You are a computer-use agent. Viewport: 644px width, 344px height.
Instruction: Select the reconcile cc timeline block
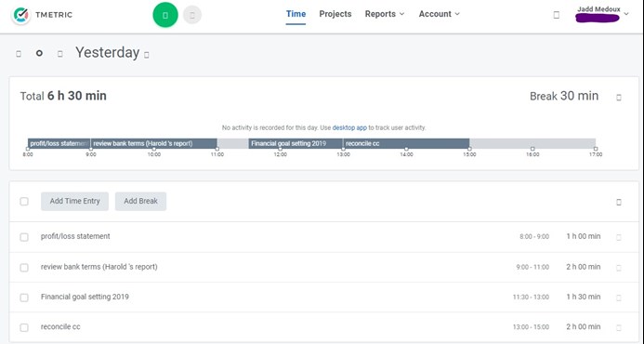tap(406, 143)
